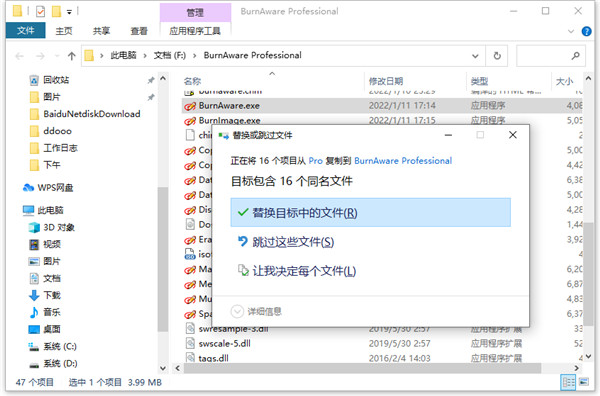This screenshot has width=600, height=396.
Task: Open the BurnAware Professional destination link
Action: [403, 161]
